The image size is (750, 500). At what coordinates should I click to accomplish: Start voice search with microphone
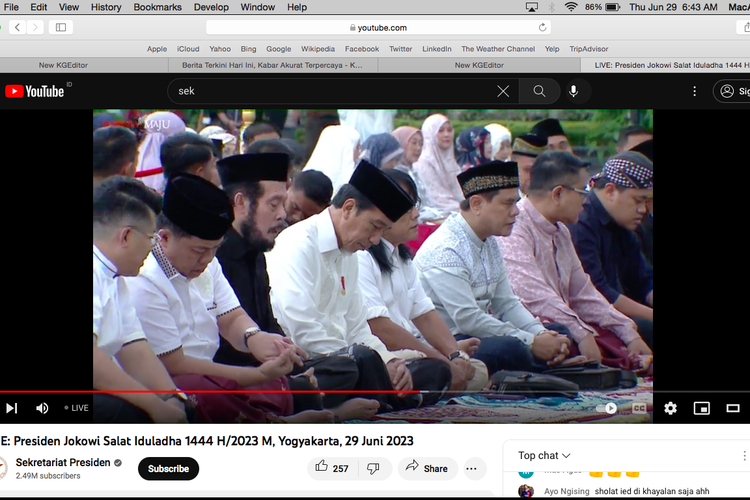[x=574, y=91]
